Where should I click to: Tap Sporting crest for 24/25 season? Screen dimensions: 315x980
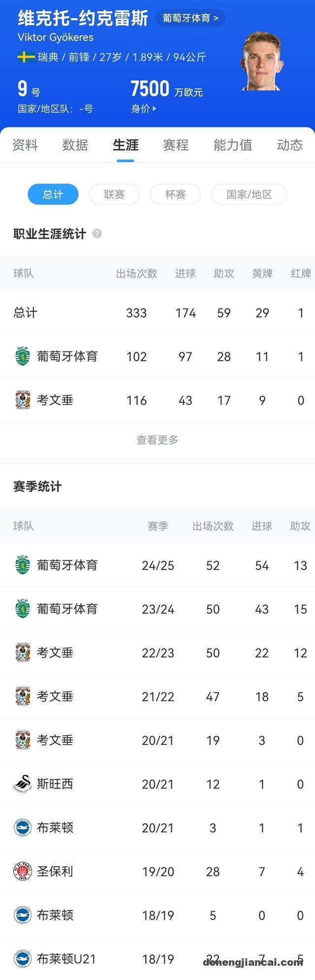tap(23, 565)
